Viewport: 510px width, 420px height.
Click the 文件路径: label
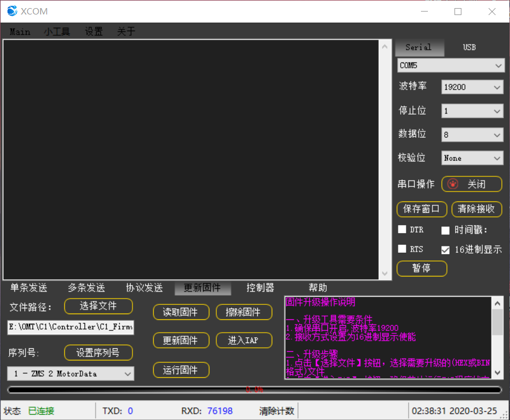tap(31, 307)
